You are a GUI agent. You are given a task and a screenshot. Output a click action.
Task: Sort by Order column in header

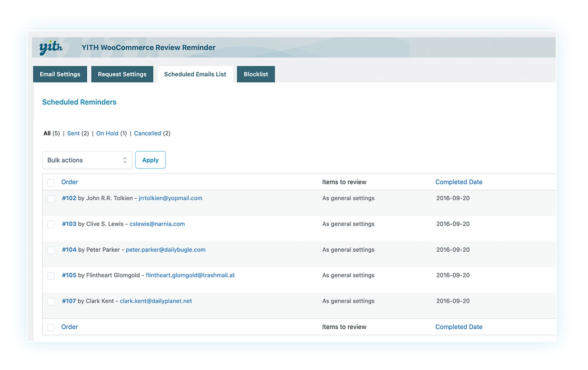click(70, 182)
